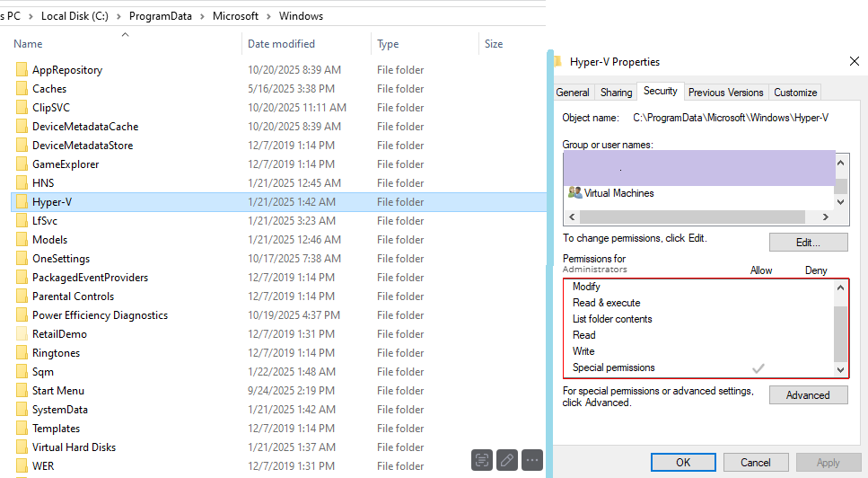Click the Edit... permissions button
Viewport: 868px width, 478px height.
[x=808, y=243]
